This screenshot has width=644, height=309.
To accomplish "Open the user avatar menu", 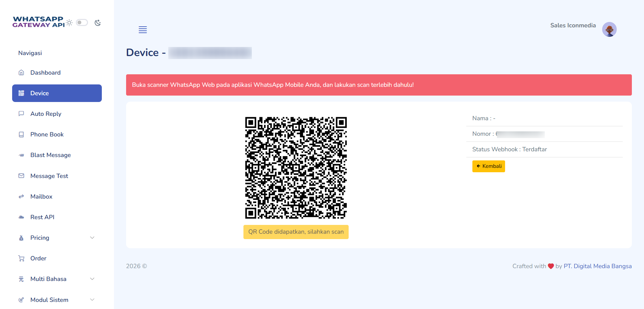I will point(609,29).
